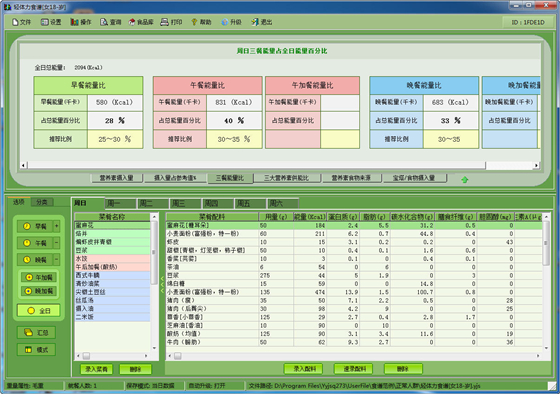Open the 文件 (File) toolbar menu
560x394 pixels.
[21, 22]
